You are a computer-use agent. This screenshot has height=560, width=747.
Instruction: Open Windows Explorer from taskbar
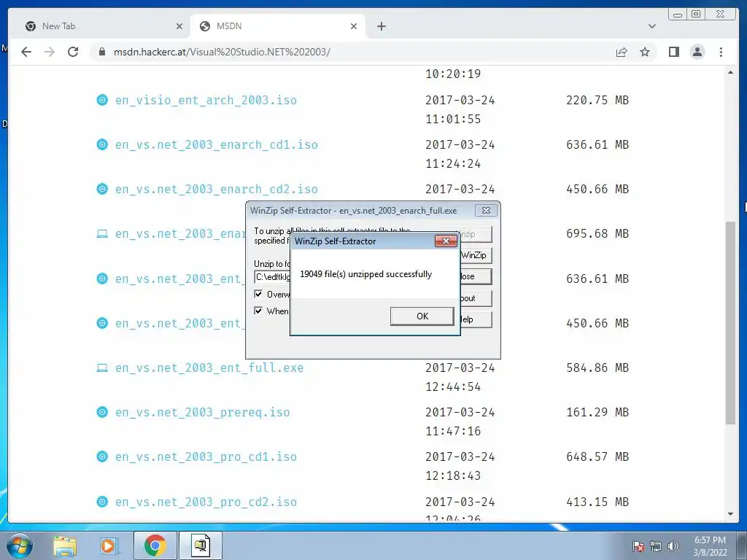click(x=65, y=545)
